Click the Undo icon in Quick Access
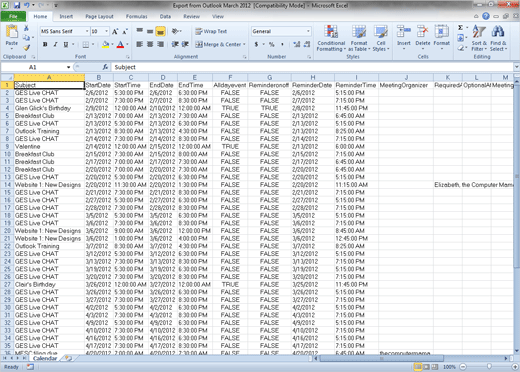This screenshot has height=372, width=520. (x=27, y=5)
